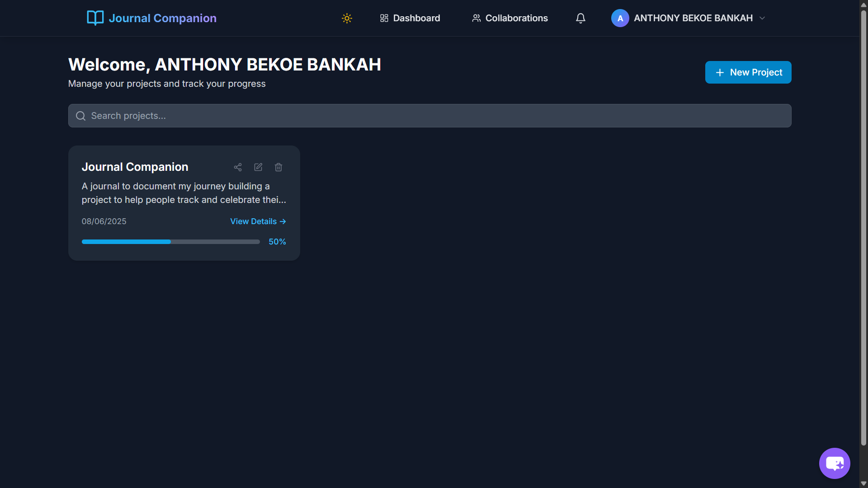Create a New Project

[x=748, y=72]
